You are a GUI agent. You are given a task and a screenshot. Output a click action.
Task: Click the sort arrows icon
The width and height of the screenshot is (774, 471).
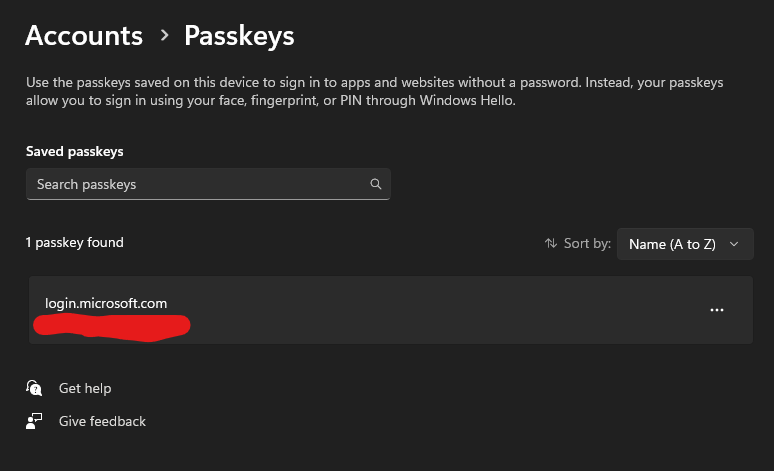pyautogui.click(x=551, y=243)
